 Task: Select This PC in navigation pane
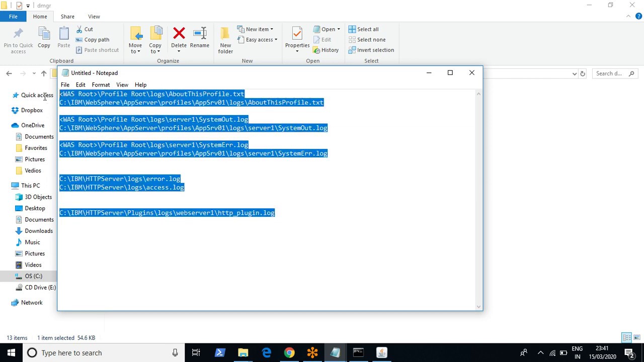pyautogui.click(x=30, y=186)
